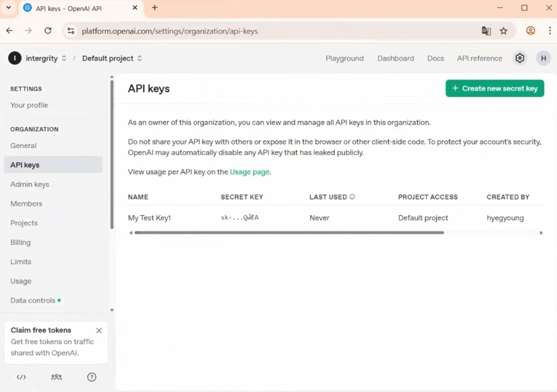The height and width of the screenshot is (392, 557).
Task: Click the browser translate page icon
Action: click(x=486, y=31)
